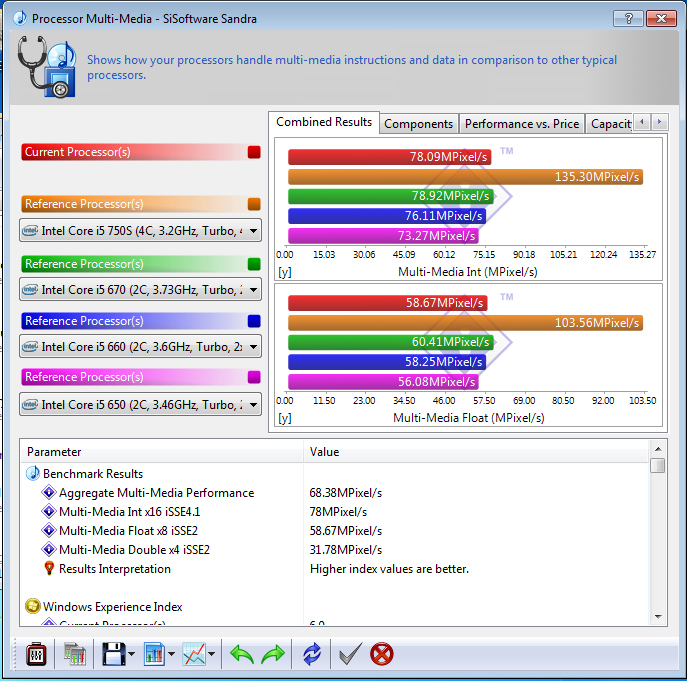Image resolution: width=687 pixels, height=681 pixels.
Task: Expand the line graph icon dropdown arrow
Action: 212,654
